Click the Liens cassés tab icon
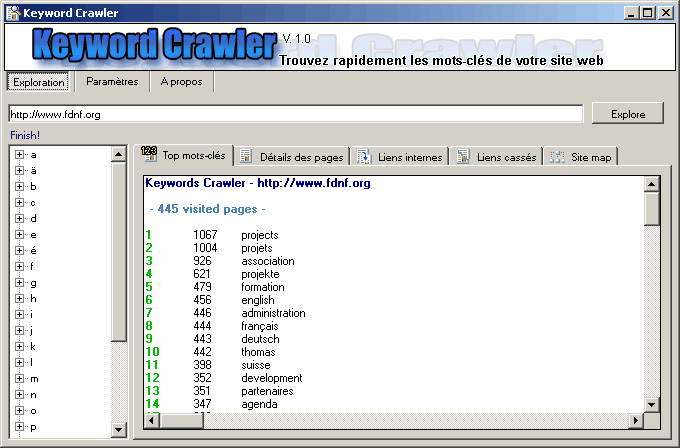This screenshot has width=680, height=448. pos(463,156)
